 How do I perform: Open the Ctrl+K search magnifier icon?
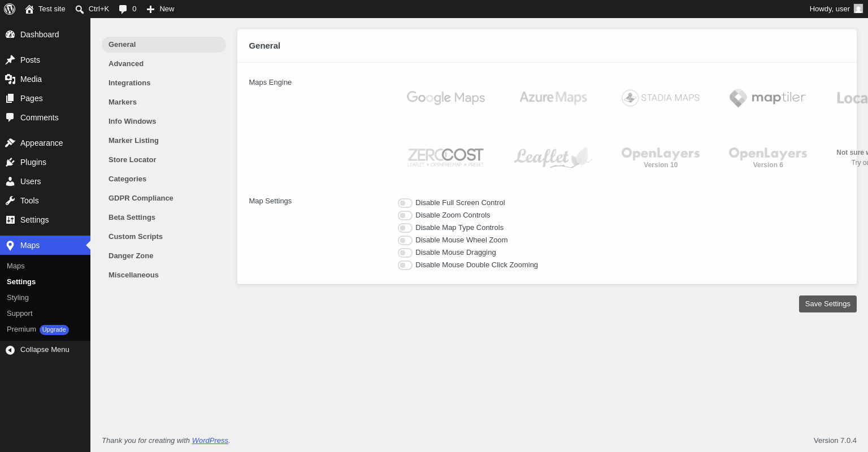tap(80, 9)
